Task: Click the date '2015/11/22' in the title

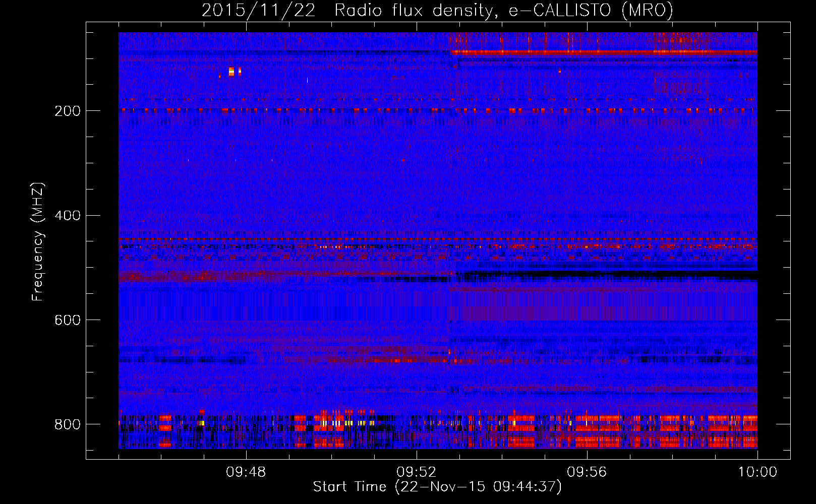Action: tap(259, 10)
